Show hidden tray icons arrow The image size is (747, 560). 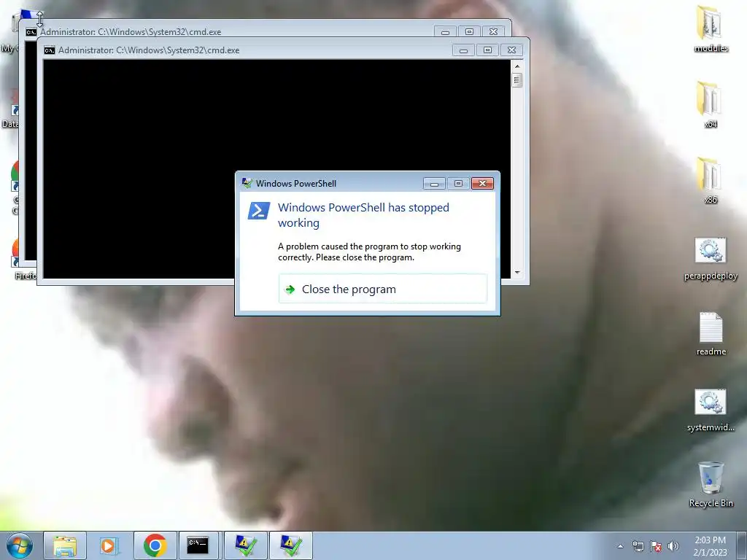point(620,546)
